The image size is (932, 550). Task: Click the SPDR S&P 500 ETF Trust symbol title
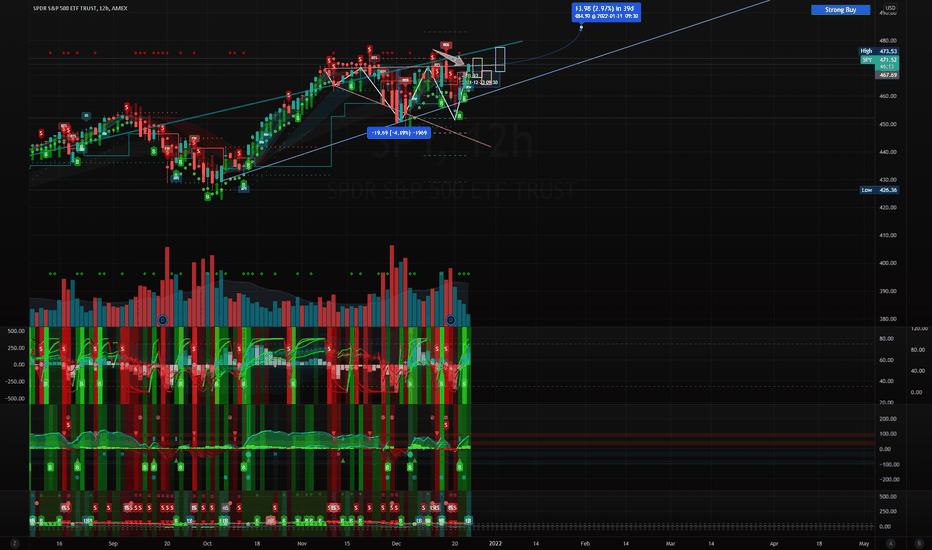(x=80, y=8)
